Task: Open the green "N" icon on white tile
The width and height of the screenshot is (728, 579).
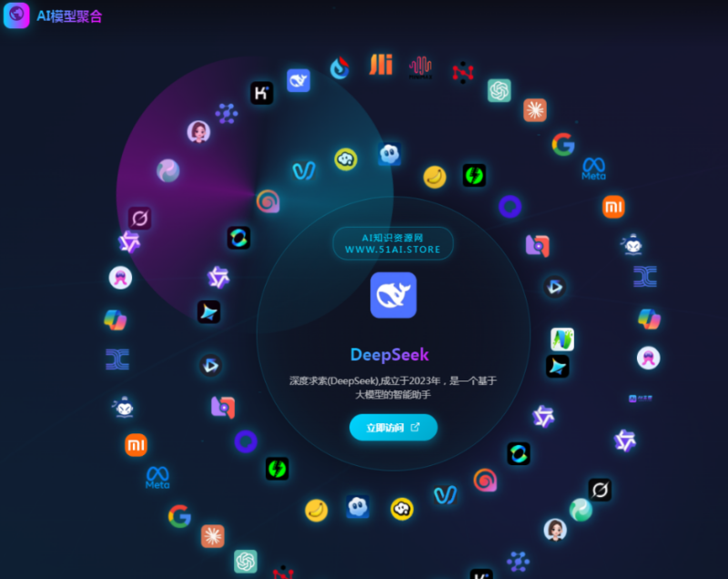Action: pos(562,340)
